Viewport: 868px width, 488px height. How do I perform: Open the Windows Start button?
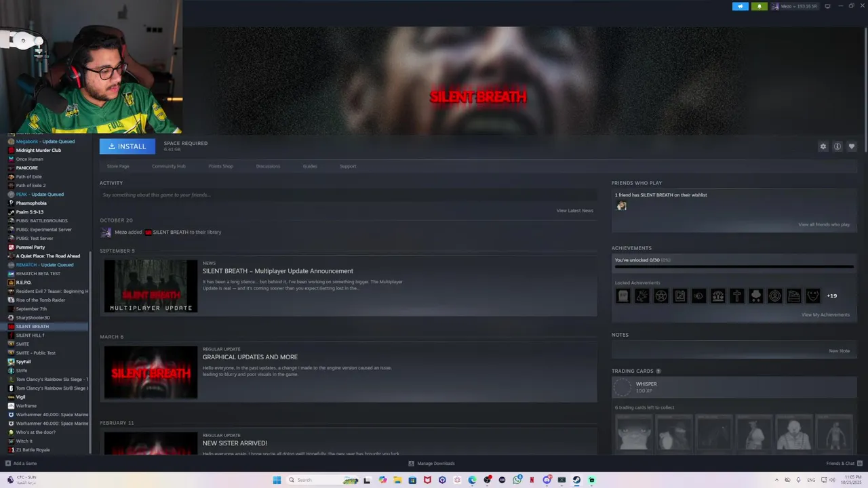coord(277,480)
